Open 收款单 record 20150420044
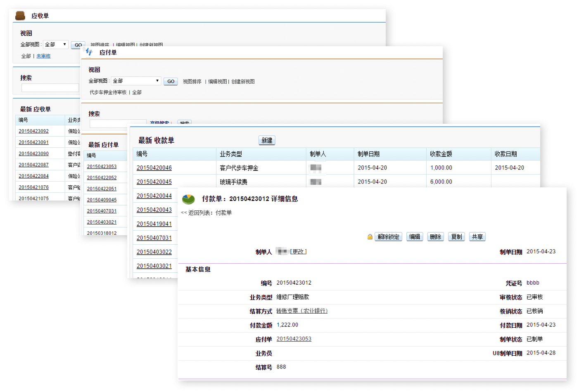 click(154, 196)
